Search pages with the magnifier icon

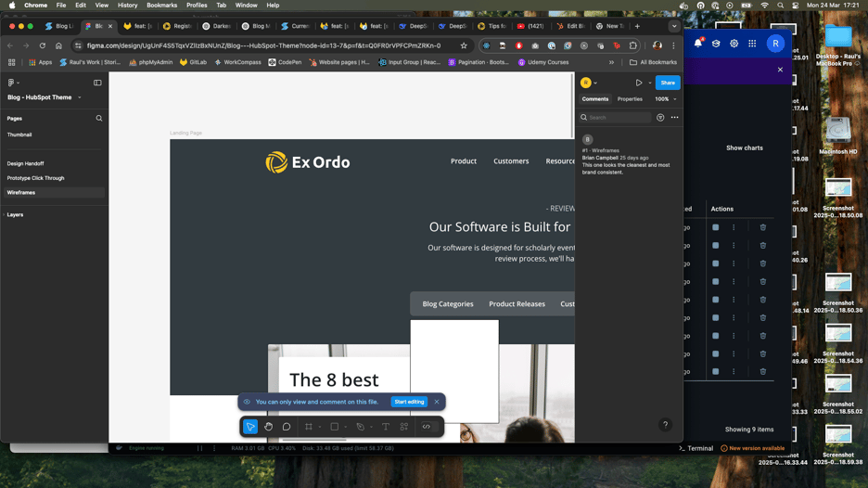(x=99, y=118)
